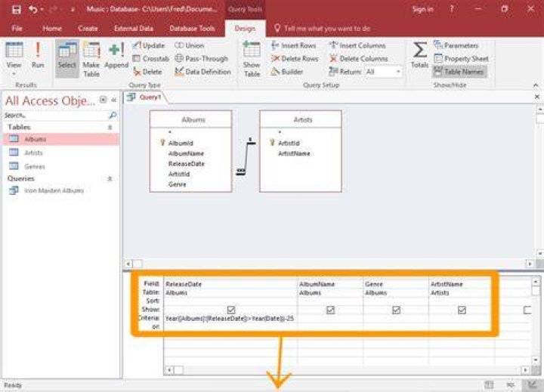This screenshot has height=392, width=544.
Task: Switch to SQL view from status bar
Action: (511, 384)
